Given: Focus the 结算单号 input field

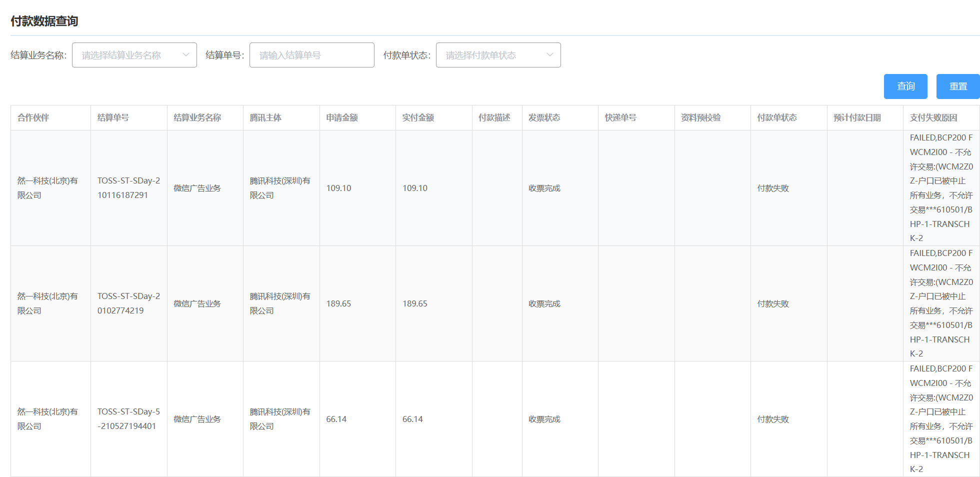Looking at the screenshot, I should (311, 55).
